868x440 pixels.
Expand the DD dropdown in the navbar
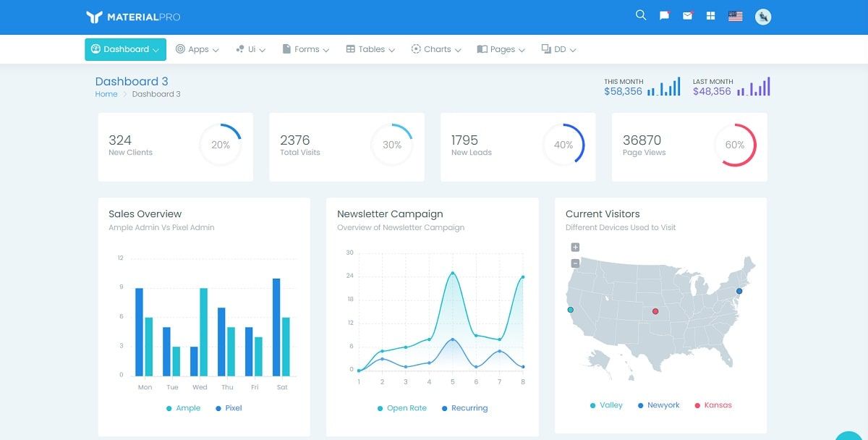point(558,48)
